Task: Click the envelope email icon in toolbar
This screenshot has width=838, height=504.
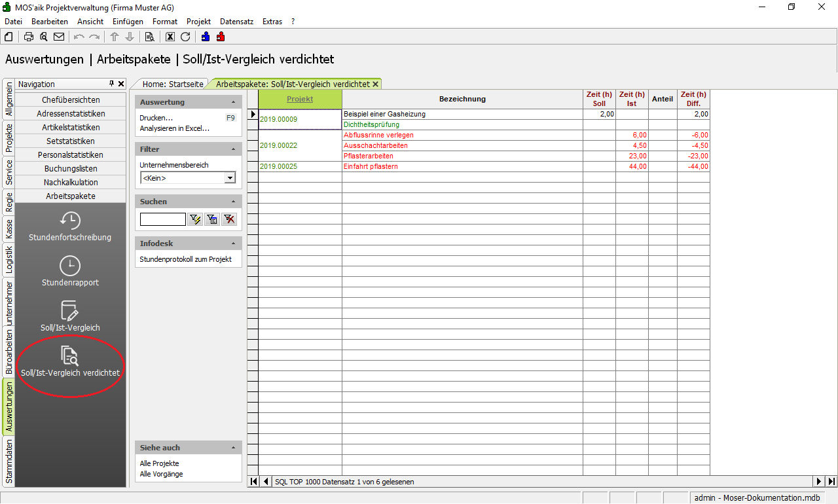Action: click(59, 37)
